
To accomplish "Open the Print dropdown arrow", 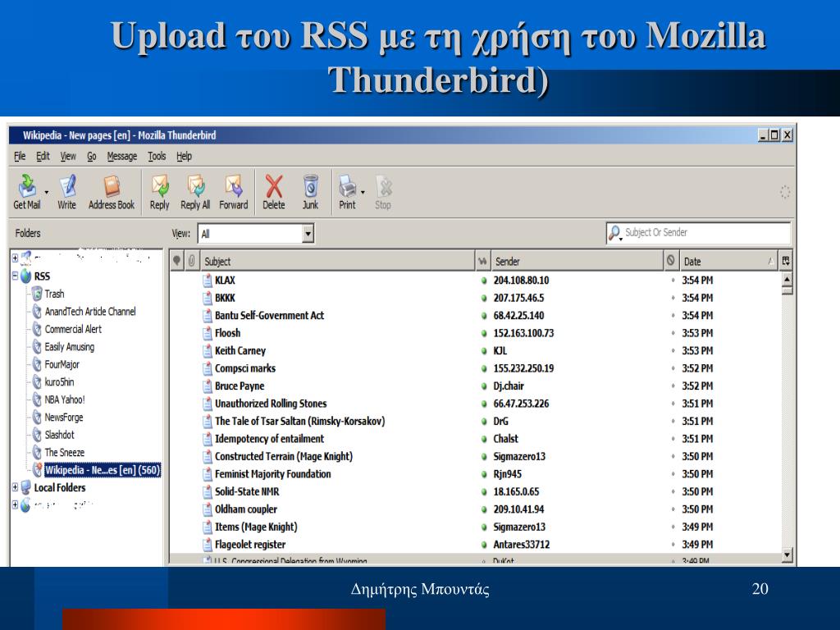I will 363,192.
